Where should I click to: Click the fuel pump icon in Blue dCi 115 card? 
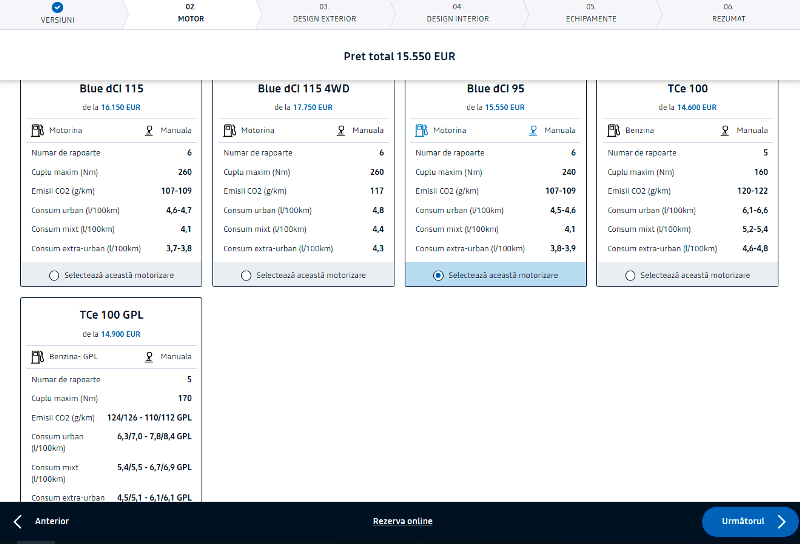click(x=37, y=130)
